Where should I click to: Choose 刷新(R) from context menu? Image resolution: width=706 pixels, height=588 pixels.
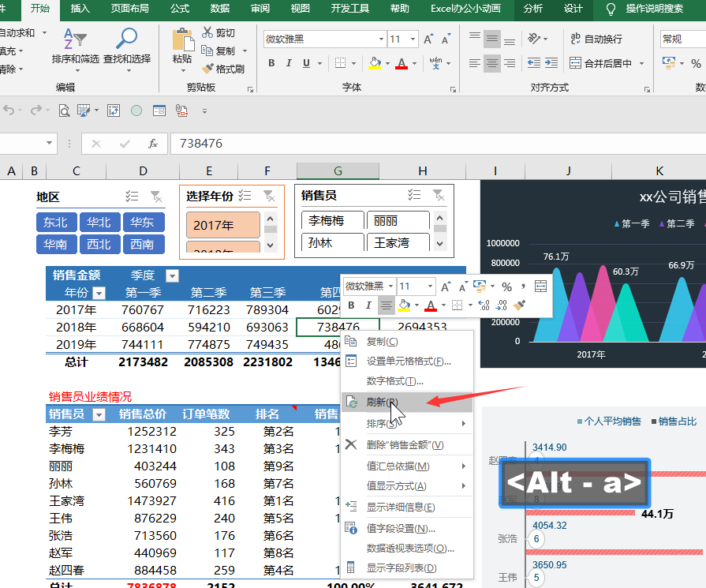pyautogui.click(x=407, y=402)
